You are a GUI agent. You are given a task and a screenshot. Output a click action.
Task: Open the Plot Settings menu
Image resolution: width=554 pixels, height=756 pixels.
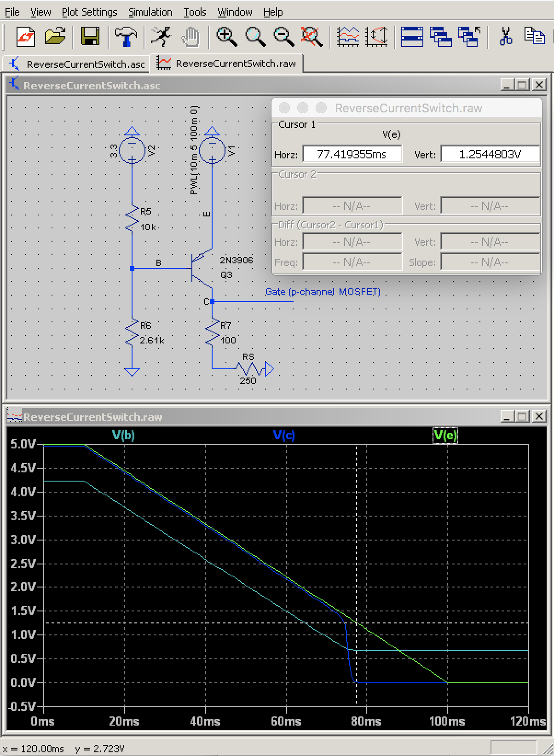click(89, 12)
